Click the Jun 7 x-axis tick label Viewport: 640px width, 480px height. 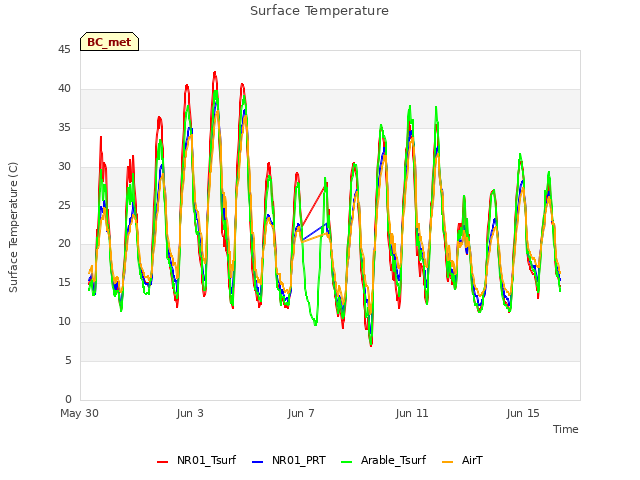point(301,413)
